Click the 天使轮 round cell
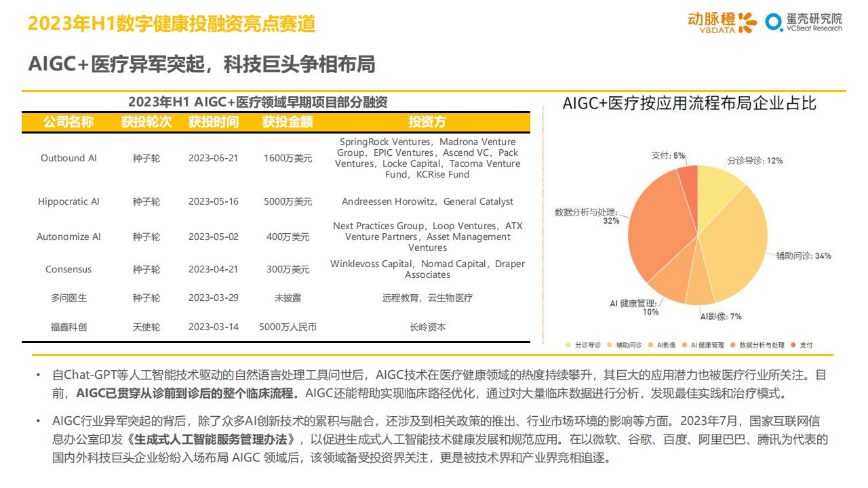868x488 pixels. pyautogui.click(x=146, y=327)
